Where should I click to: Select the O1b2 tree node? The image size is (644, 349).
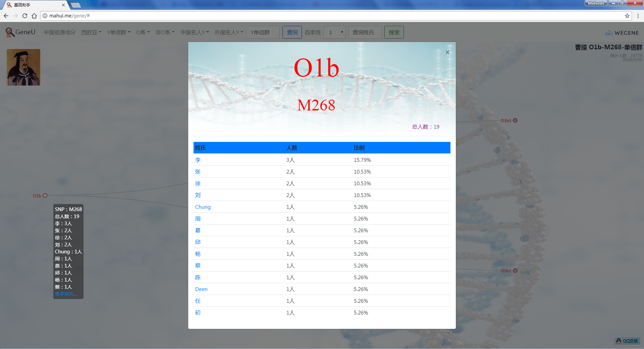(x=515, y=270)
